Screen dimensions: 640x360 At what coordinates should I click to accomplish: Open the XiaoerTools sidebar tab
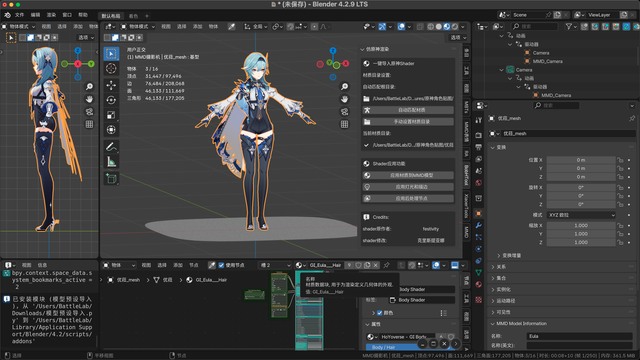pos(467,206)
